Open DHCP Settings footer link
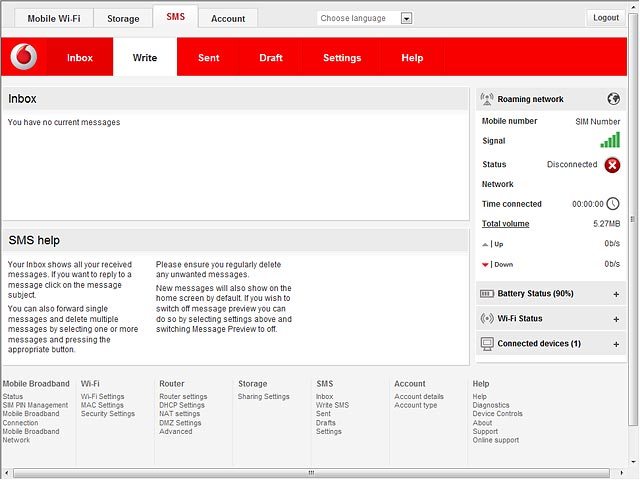The height and width of the screenshot is (480, 640). [x=182, y=405]
